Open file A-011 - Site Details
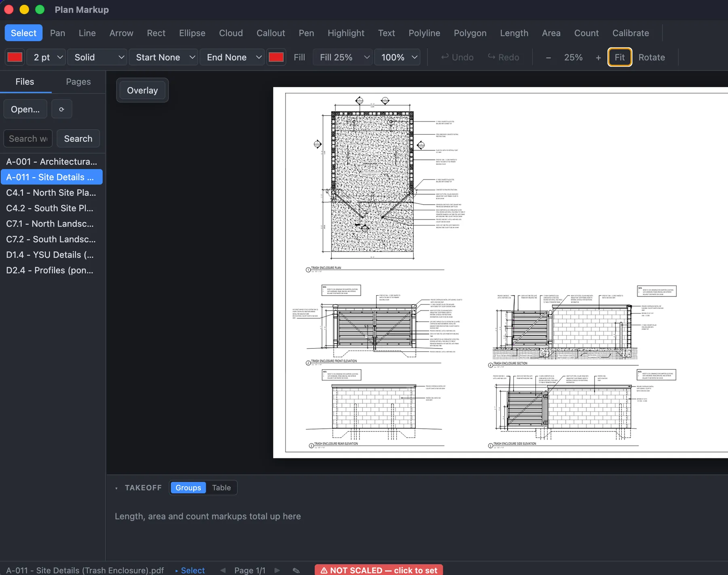 coord(51,177)
